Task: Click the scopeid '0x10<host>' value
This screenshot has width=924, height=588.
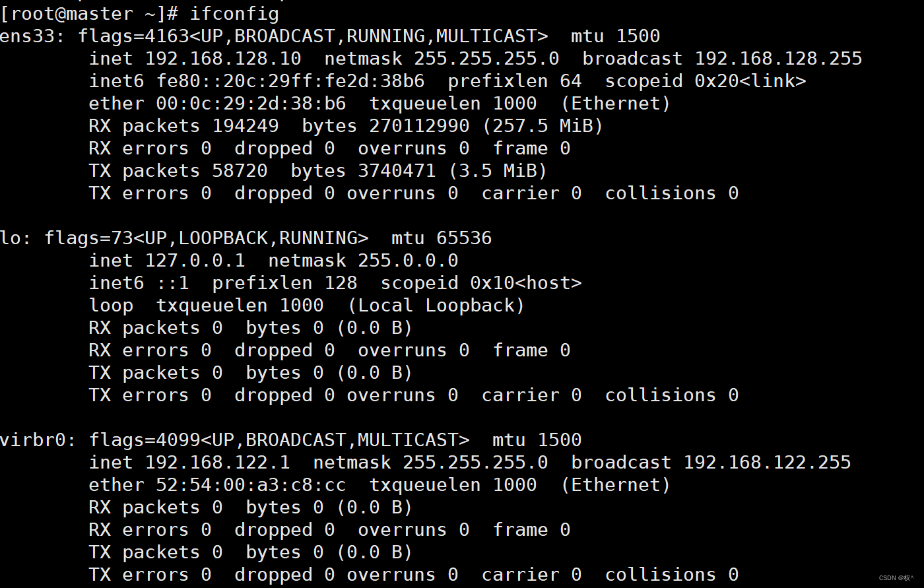Action: [526, 282]
